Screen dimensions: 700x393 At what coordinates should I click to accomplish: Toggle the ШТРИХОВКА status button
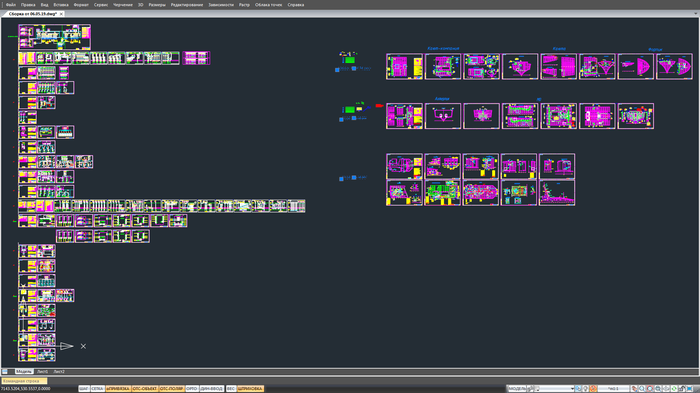tap(250, 389)
